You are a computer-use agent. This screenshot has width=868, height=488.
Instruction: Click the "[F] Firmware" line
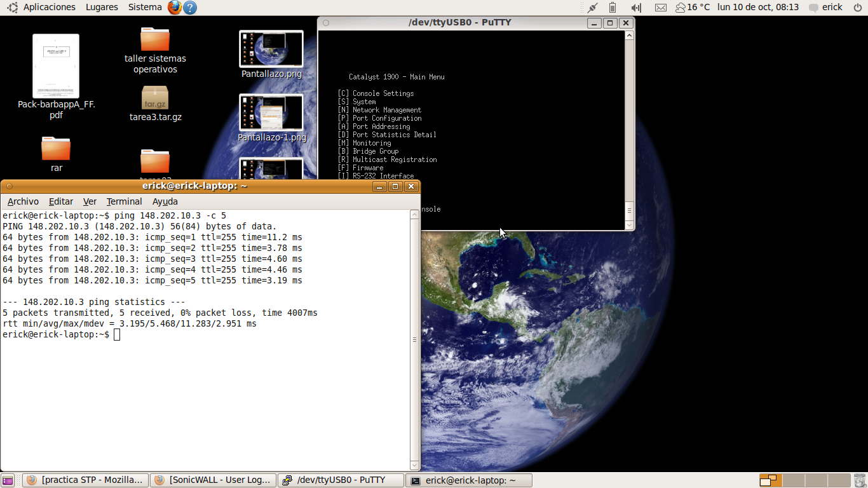click(360, 168)
